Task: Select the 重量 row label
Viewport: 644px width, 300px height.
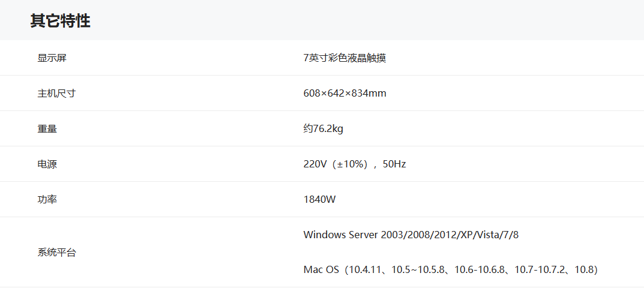Action: (47, 129)
